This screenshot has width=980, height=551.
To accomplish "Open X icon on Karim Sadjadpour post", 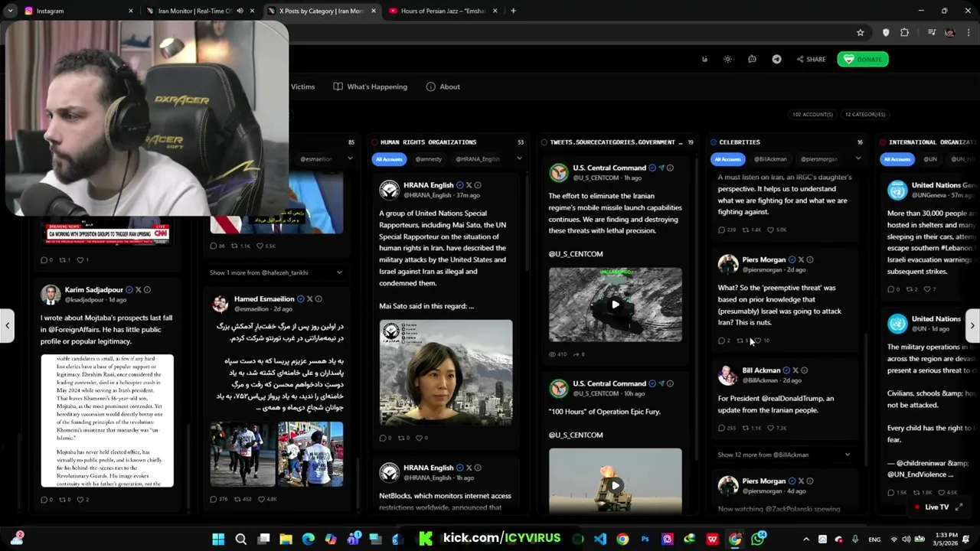I will point(138,290).
